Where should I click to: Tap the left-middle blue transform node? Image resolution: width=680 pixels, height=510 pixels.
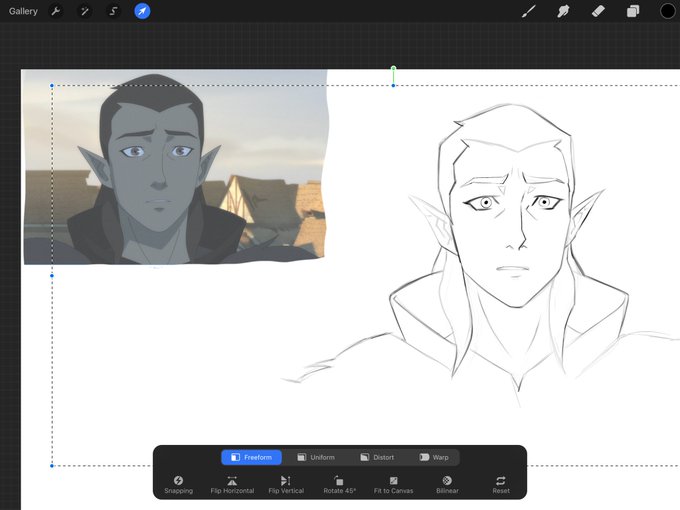pyautogui.click(x=52, y=276)
